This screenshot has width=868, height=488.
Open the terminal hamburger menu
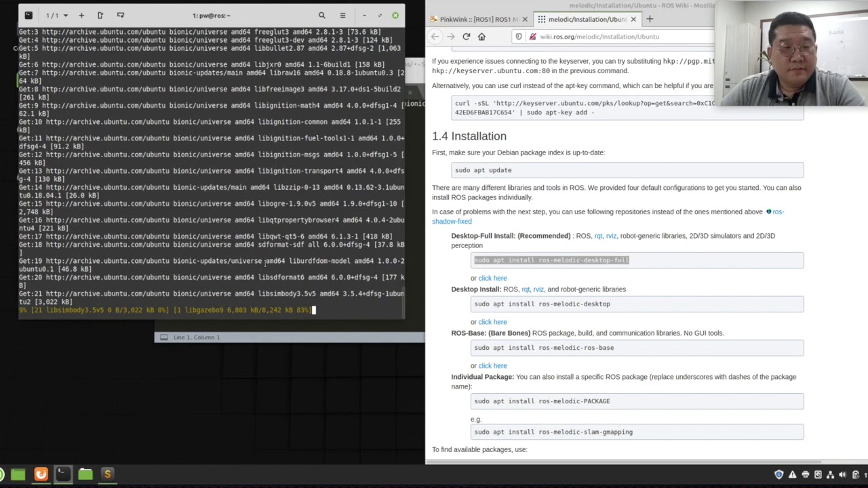coord(342,15)
